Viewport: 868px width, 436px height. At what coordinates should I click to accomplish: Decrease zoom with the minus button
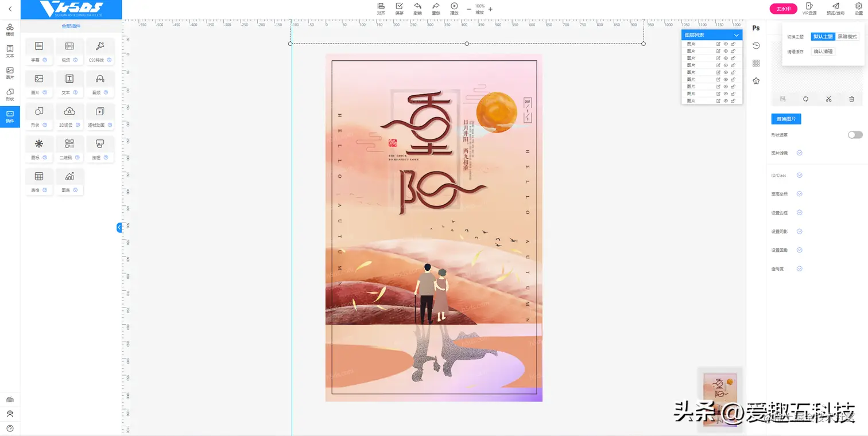tap(469, 9)
